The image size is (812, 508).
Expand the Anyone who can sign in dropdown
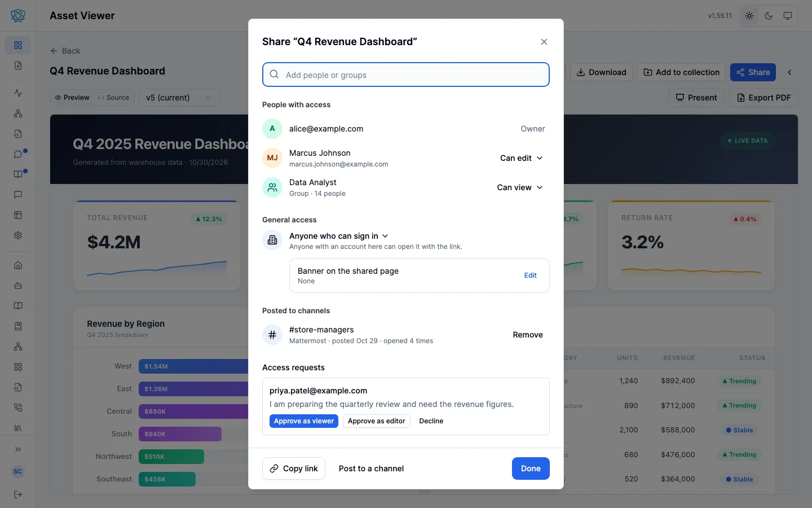coord(339,236)
